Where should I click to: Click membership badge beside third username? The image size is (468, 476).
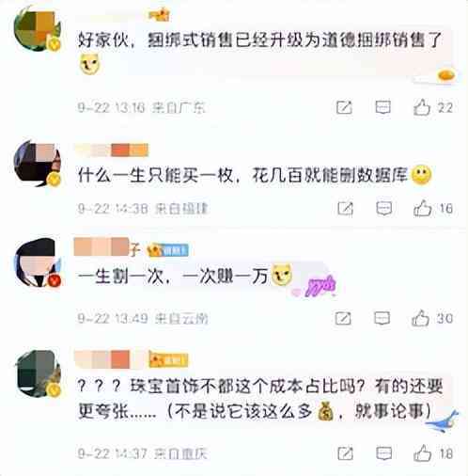168,250
